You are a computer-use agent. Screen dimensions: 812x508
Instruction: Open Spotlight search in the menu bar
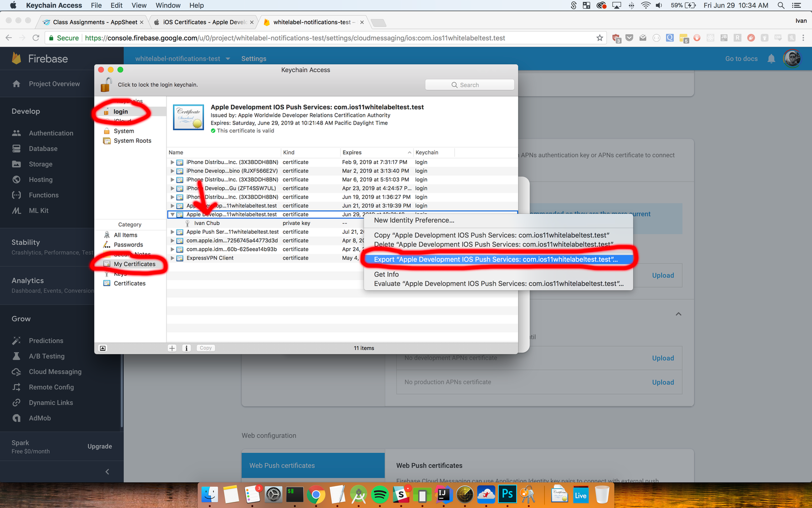(781, 5)
